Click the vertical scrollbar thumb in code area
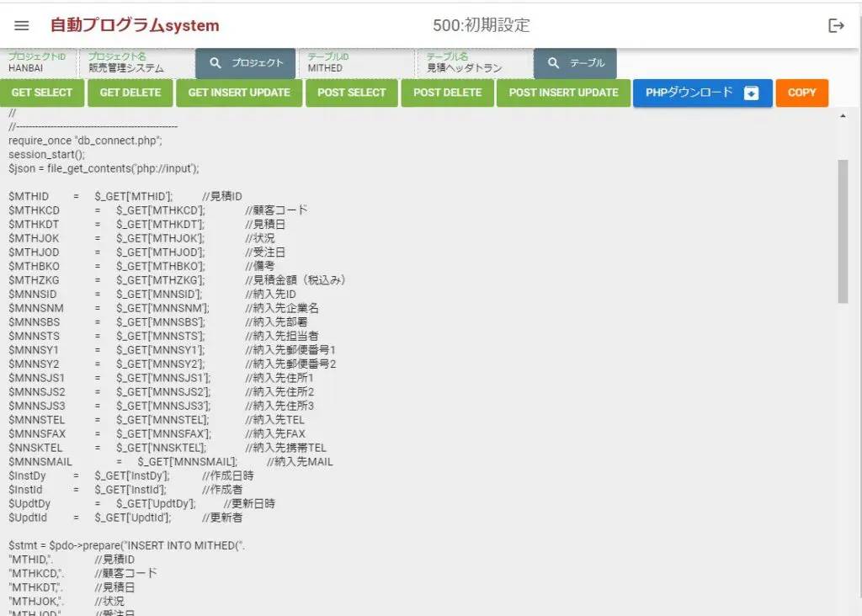This screenshot has width=862, height=616. (843, 231)
